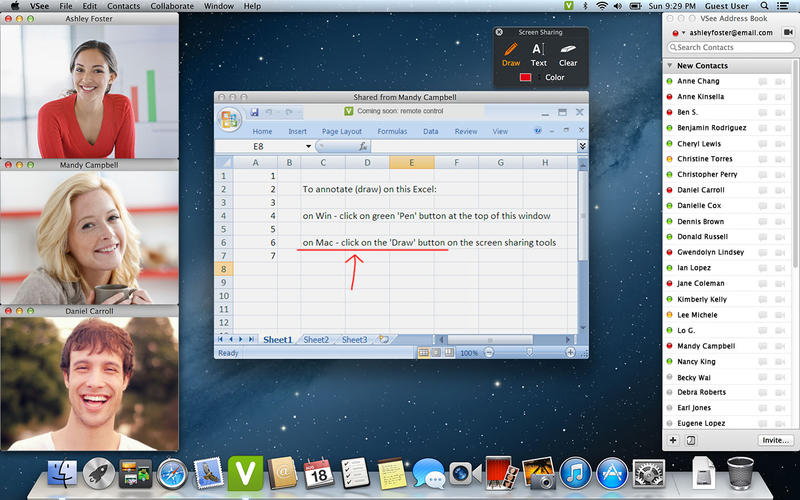The width and height of the screenshot is (800, 500).
Task: Collapse the New Contacts group
Action: click(x=669, y=66)
